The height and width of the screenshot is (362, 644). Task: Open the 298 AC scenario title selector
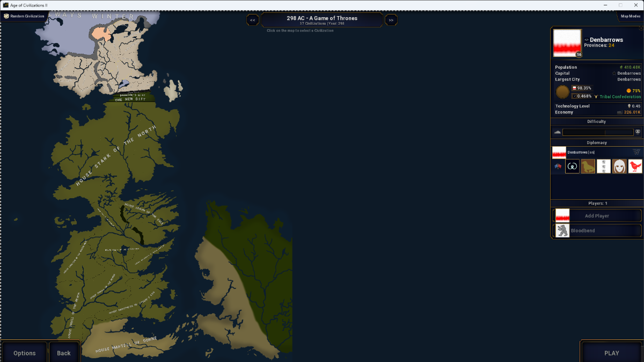322,20
